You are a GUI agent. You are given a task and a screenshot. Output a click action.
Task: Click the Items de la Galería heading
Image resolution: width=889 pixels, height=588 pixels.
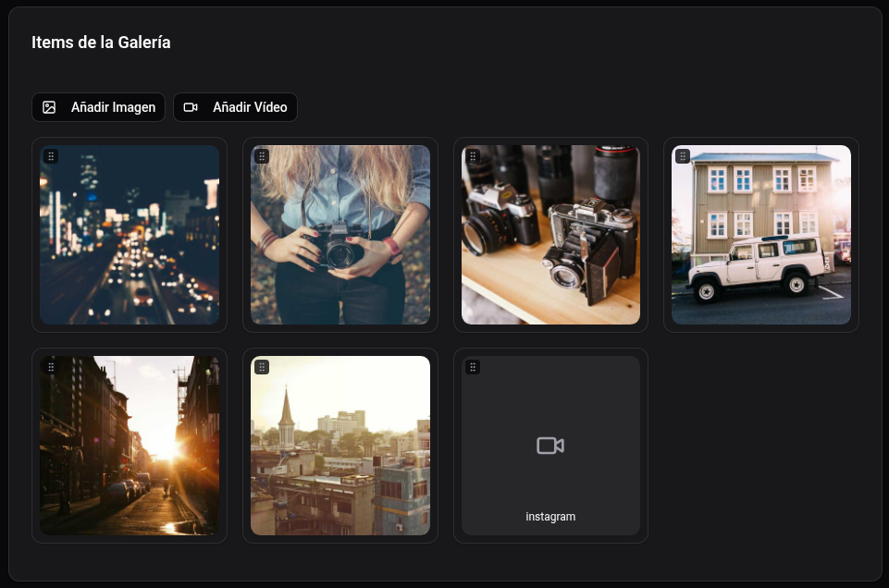click(x=101, y=43)
